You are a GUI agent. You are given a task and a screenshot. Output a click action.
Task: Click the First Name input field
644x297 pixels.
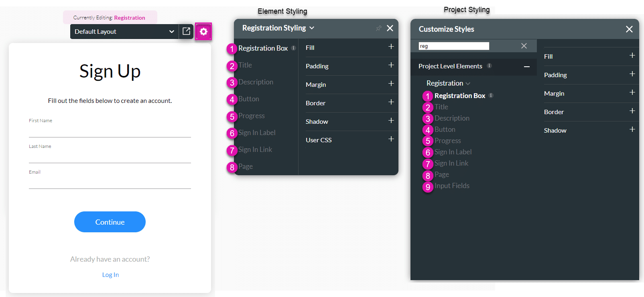[x=110, y=131]
